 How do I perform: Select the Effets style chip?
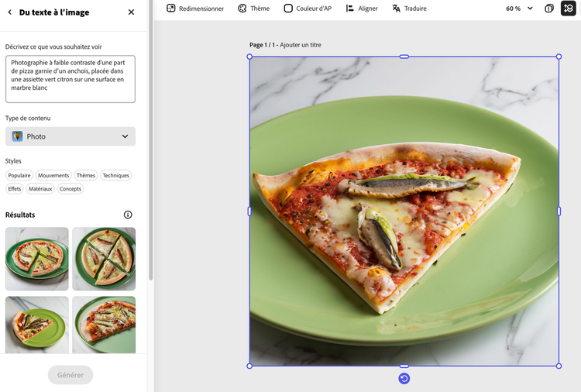[15, 188]
